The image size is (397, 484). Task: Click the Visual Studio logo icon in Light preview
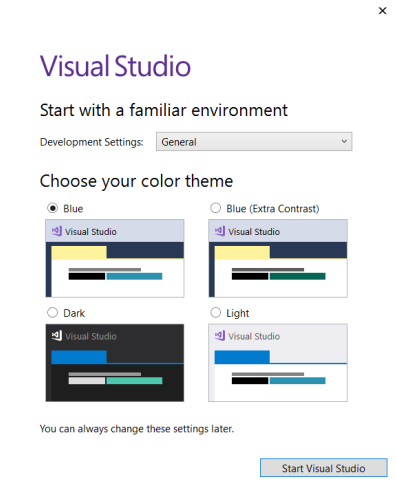[x=220, y=335]
